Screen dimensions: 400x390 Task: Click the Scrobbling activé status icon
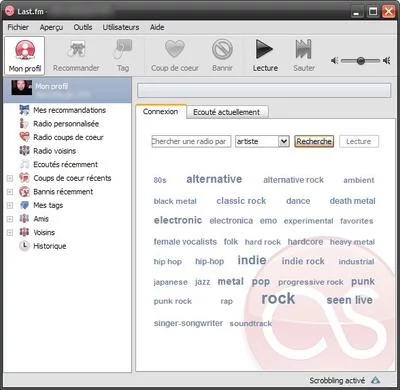pyautogui.click(x=376, y=380)
